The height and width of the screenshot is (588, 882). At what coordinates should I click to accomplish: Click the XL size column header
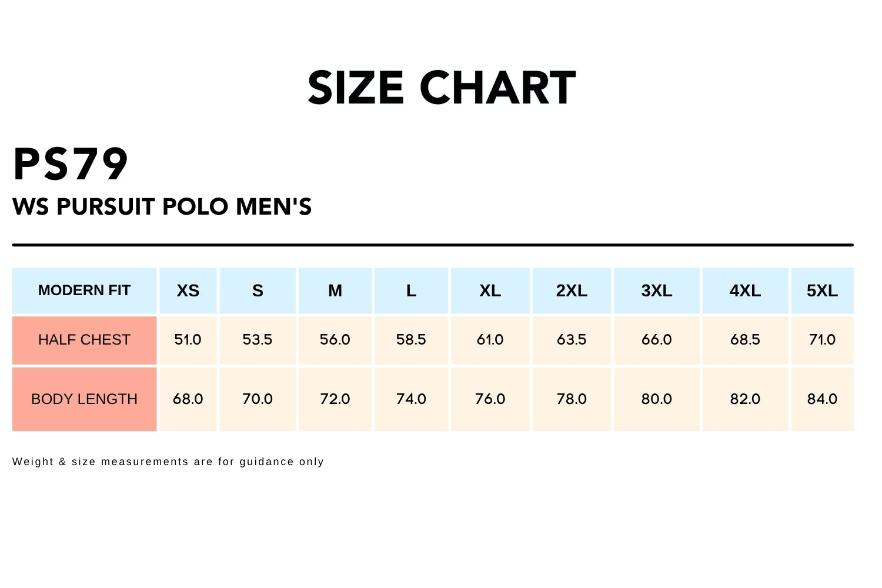click(x=490, y=290)
